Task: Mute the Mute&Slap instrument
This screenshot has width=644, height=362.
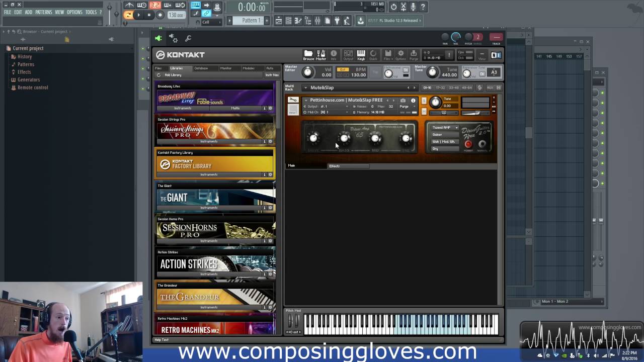Action: [x=424, y=111]
